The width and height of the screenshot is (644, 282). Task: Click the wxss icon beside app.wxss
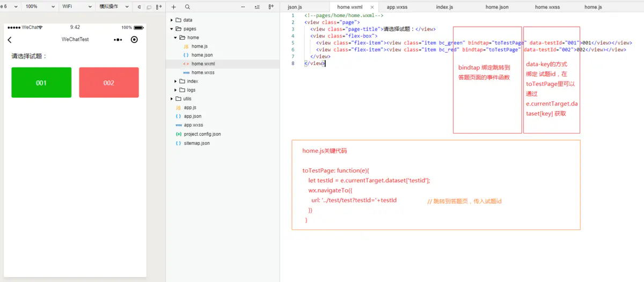tap(178, 125)
